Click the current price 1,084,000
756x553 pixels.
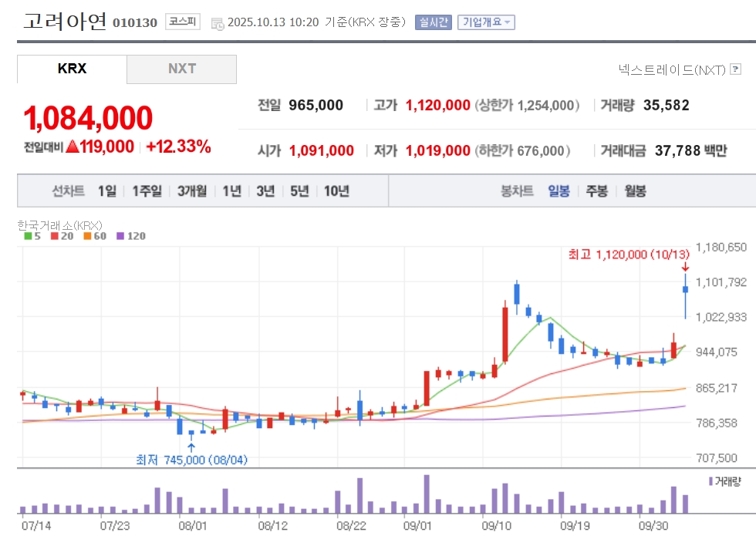tap(88, 118)
